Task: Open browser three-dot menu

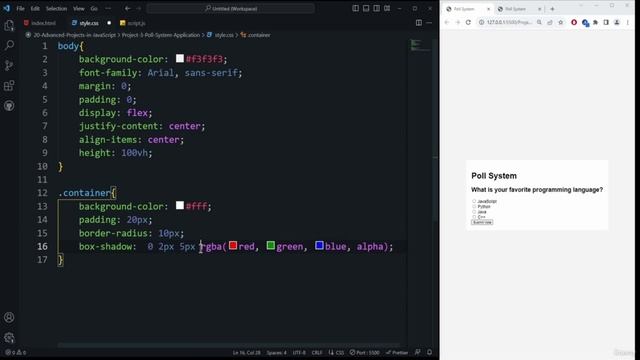Action: click(x=628, y=22)
